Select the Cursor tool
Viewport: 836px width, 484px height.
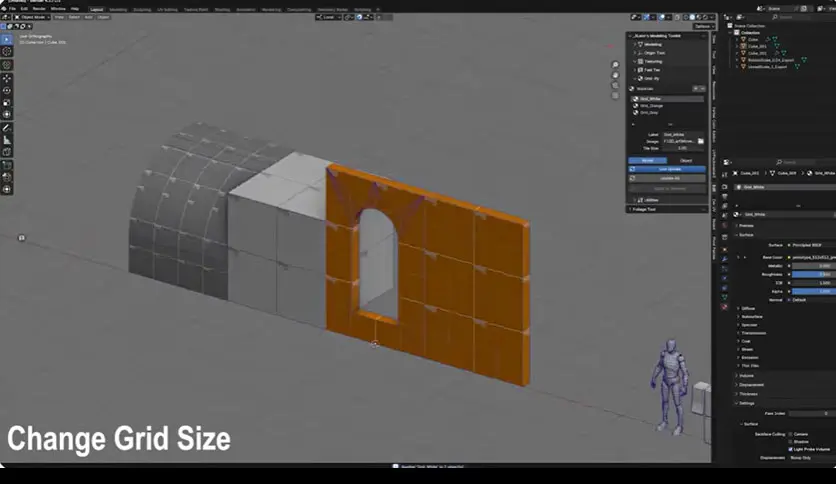coord(7,52)
